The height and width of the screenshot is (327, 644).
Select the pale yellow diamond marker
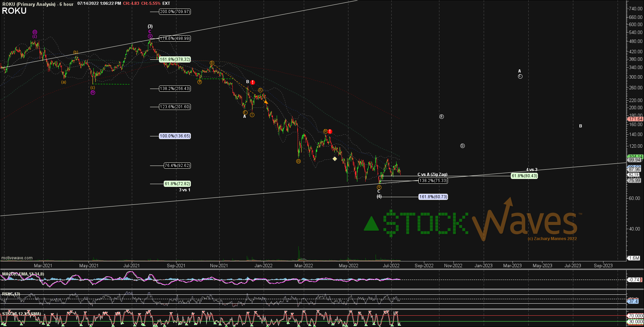(x=335, y=159)
